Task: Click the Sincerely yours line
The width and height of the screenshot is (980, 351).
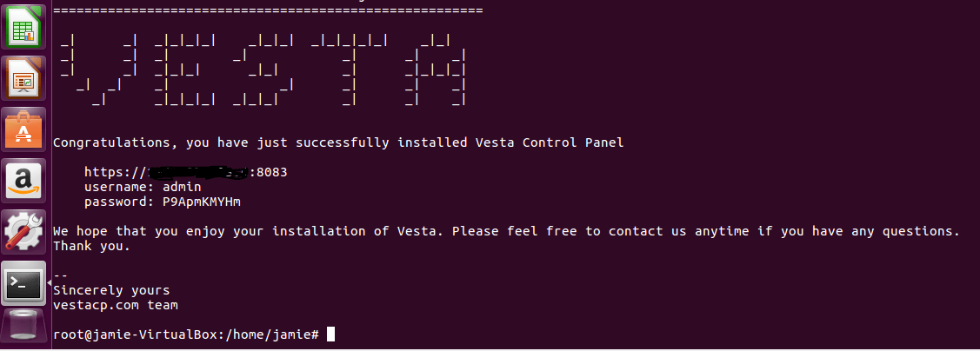Action: pyautogui.click(x=111, y=290)
